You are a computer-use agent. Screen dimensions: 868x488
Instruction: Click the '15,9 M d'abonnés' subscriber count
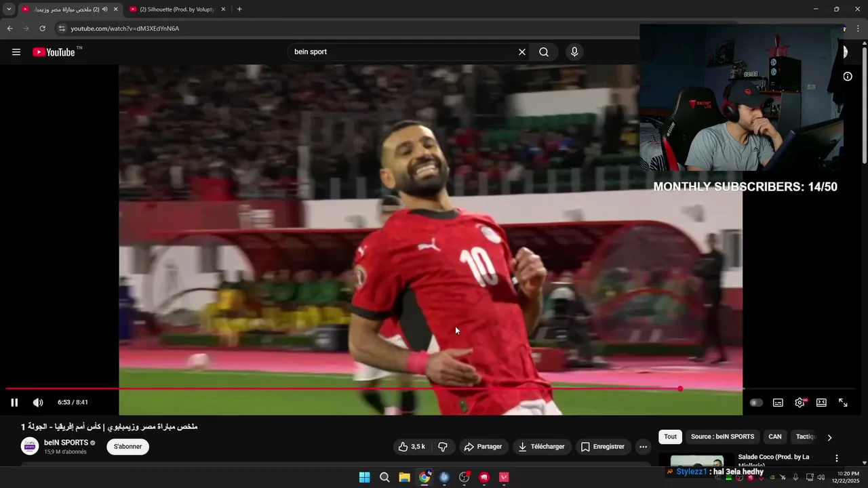tap(65, 452)
